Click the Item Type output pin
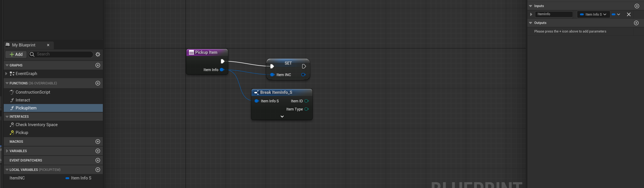 [x=307, y=109]
